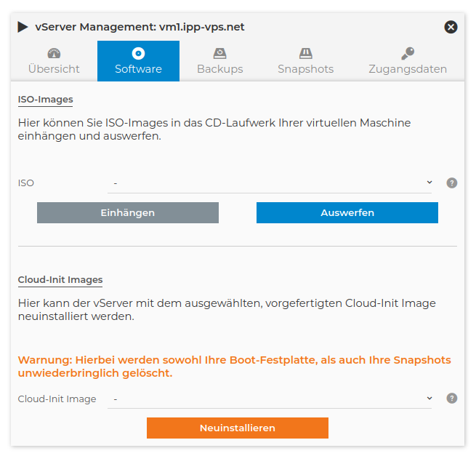Image resolution: width=476 pixels, height=456 pixels.
Task: Click the Snapshots icon
Action: (x=305, y=54)
